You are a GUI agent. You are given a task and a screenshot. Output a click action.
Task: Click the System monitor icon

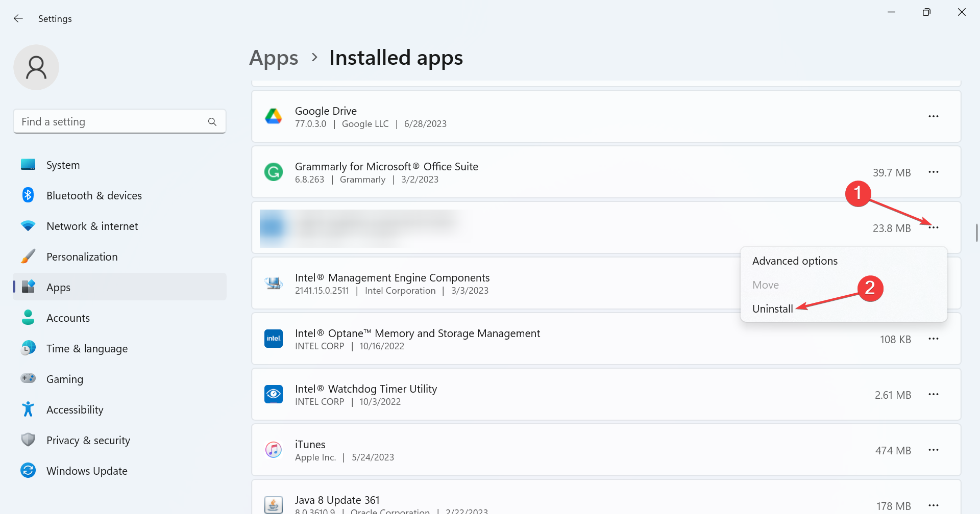pos(28,164)
